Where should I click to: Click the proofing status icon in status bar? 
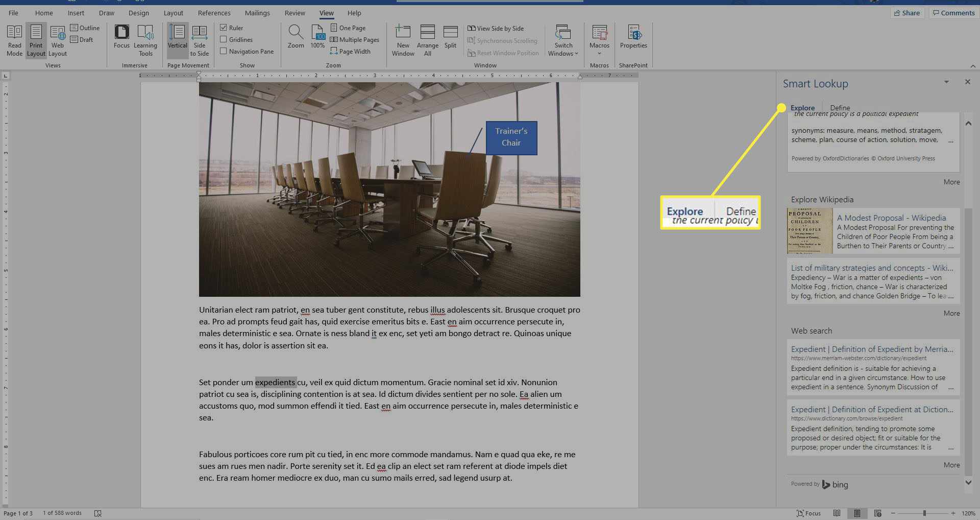tap(98, 513)
